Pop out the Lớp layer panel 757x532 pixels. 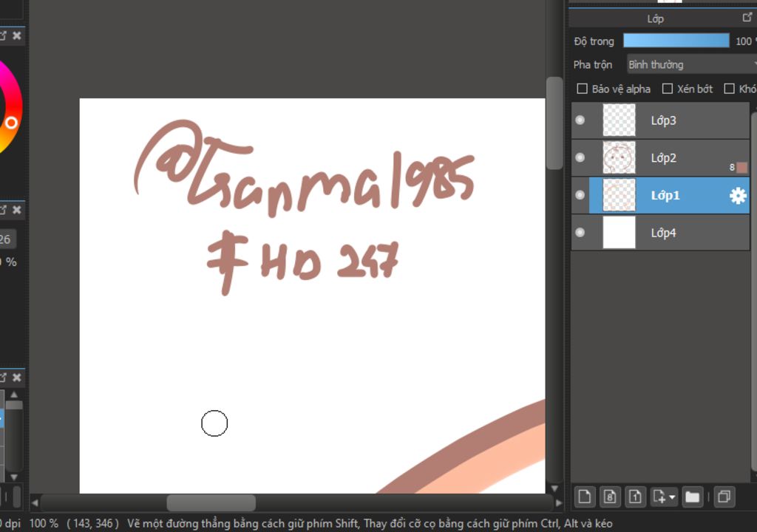tap(747, 18)
